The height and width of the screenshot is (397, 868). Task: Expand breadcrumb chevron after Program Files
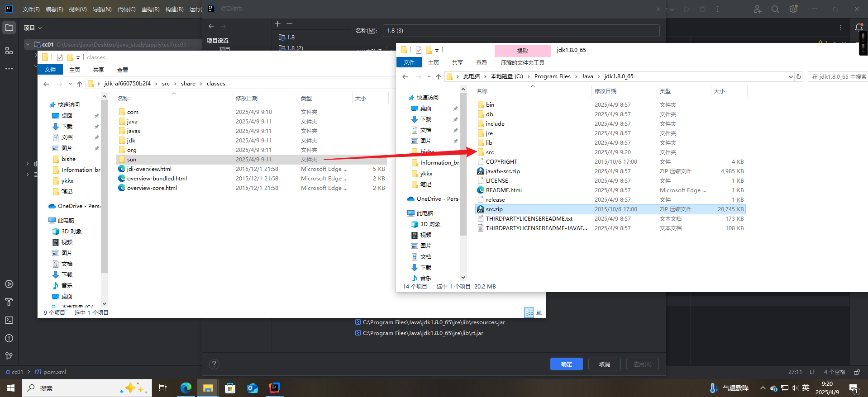coord(577,76)
